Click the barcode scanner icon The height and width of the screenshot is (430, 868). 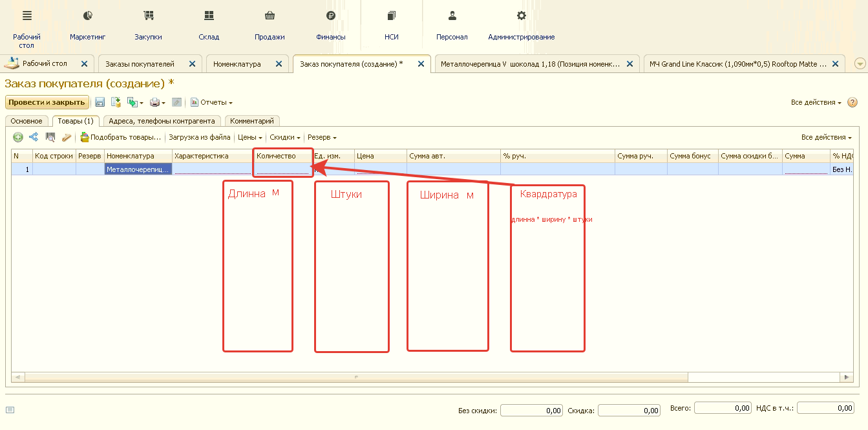pos(50,137)
